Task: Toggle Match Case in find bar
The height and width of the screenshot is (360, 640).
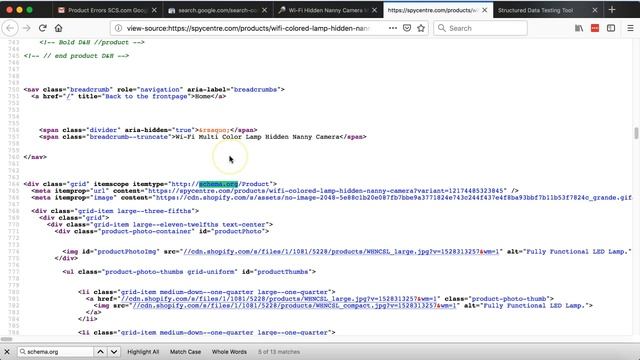Action: tap(185, 351)
